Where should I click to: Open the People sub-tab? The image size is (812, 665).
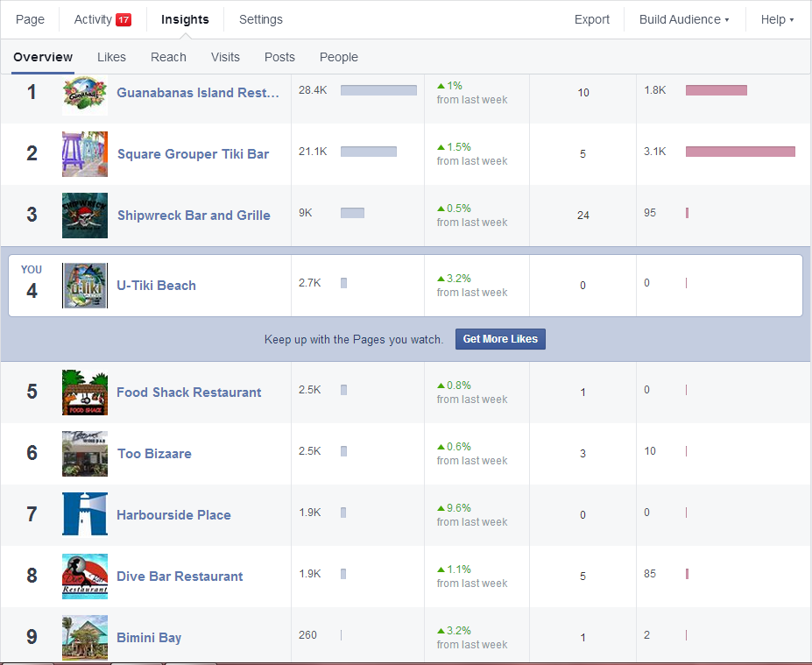pos(339,57)
